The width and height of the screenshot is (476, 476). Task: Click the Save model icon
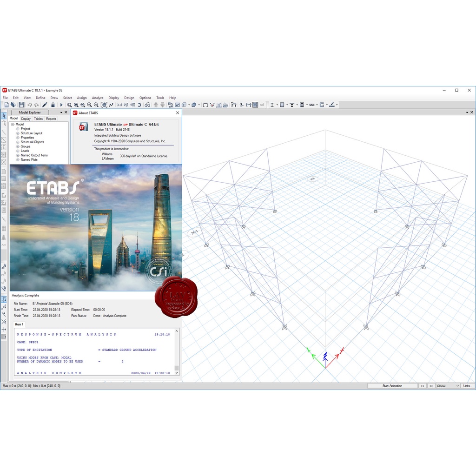tap(21, 105)
